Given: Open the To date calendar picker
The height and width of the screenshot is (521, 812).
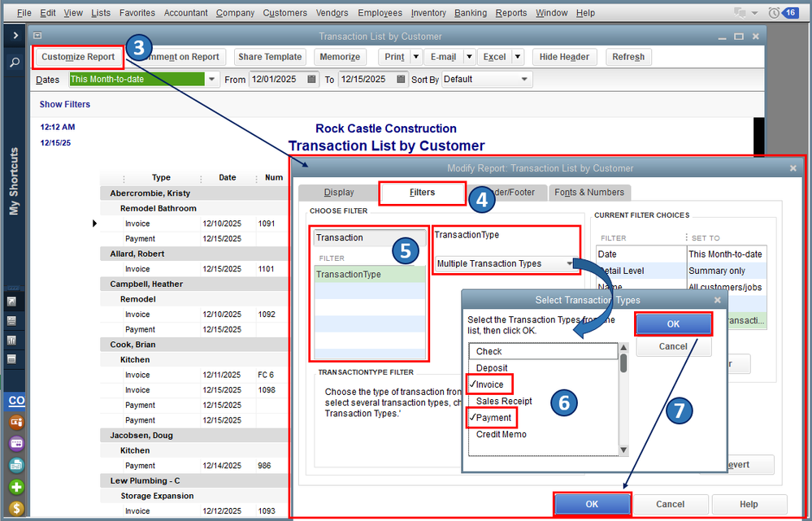Looking at the screenshot, I should coord(402,80).
